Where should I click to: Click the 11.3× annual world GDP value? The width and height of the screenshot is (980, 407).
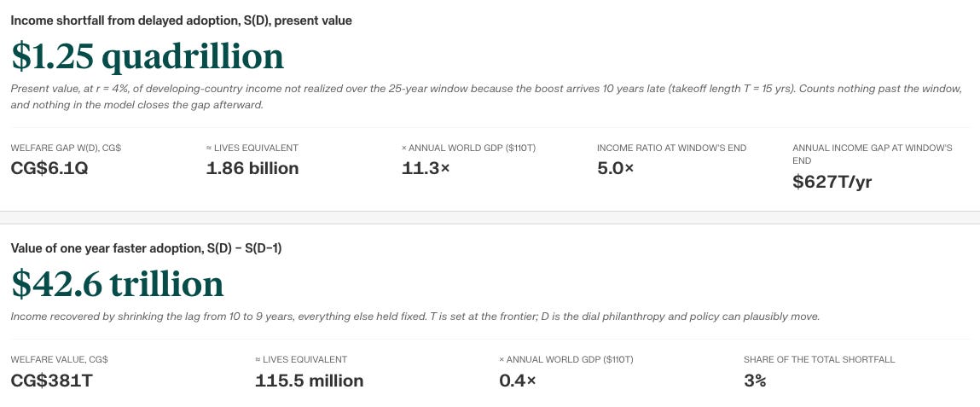[x=426, y=168]
